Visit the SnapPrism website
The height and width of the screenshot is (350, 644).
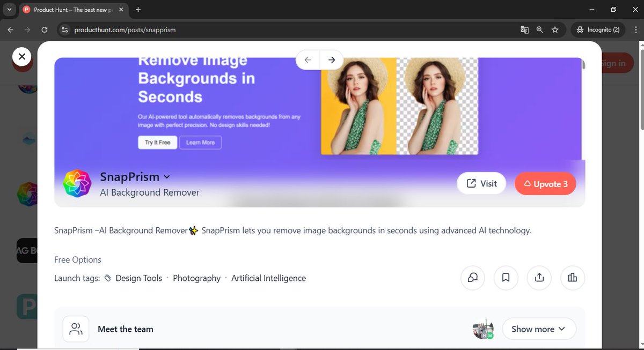point(481,183)
